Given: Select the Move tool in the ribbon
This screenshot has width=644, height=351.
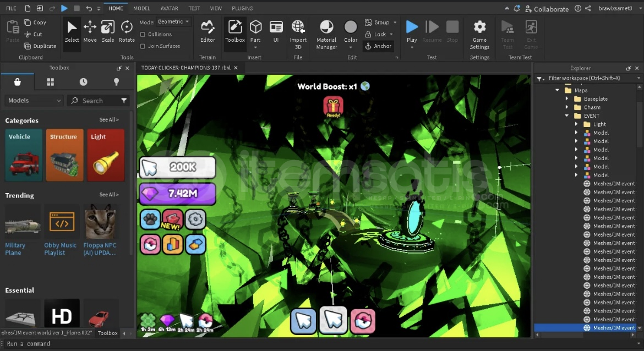Looking at the screenshot, I should 90,31.
